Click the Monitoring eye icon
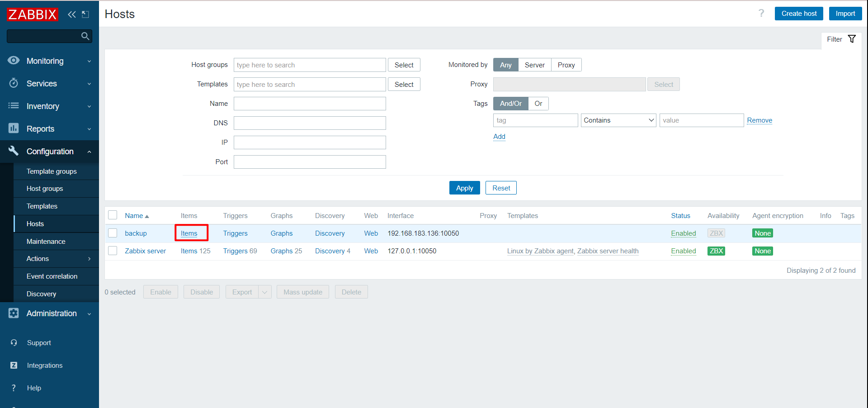Viewport: 868px width, 408px height. point(14,61)
